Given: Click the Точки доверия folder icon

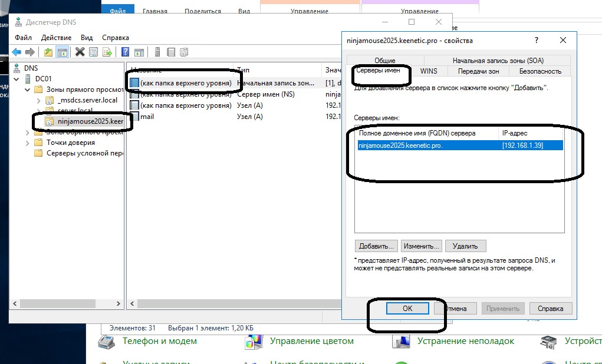Looking at the screenshot, I should tap(38, 143).
